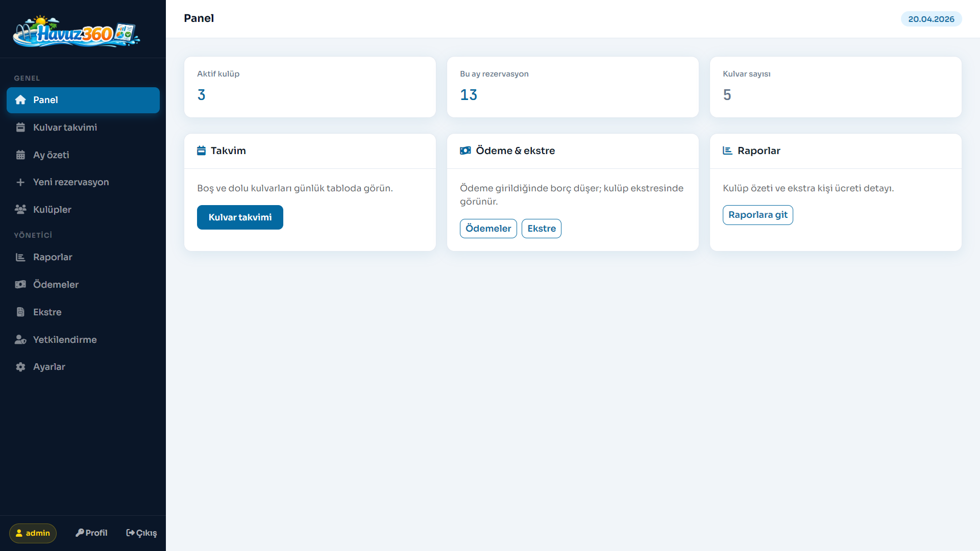Image resolution: width=980 pixels, height=551 pixels.
Task: Click the Raporlar chart icon in sidebar
Action: [20, 257]
